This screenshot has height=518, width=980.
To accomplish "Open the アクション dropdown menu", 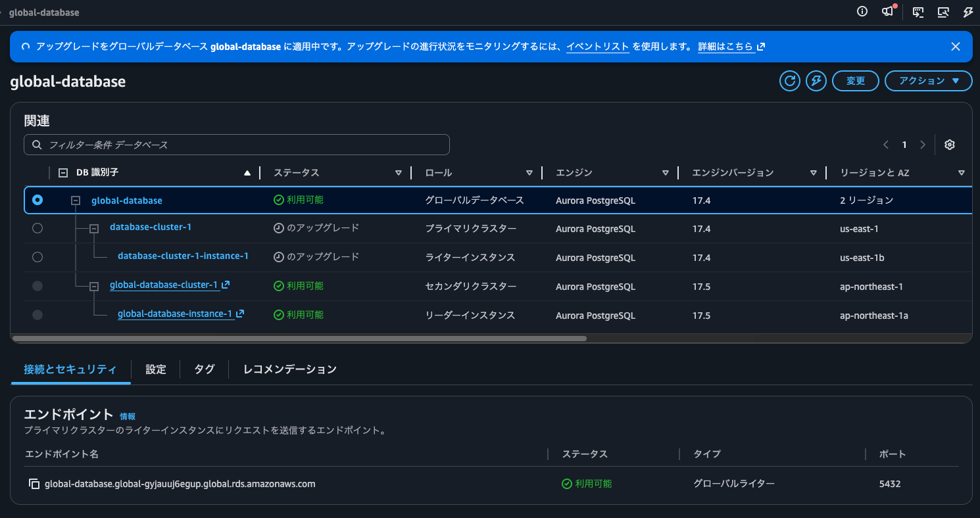I will pyautogui.click(x=928, y=80).
